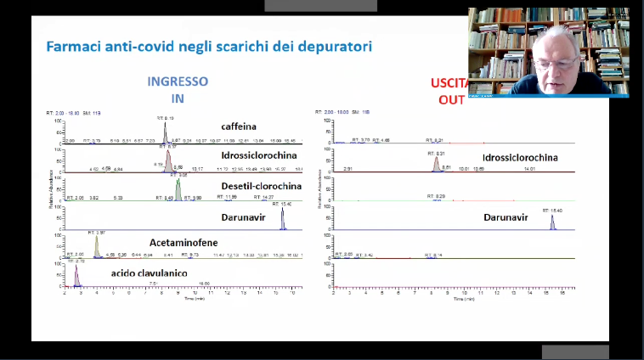The image size is (644, 360).
Task: Click the 'caffeina' label
Action: (240, 127)
